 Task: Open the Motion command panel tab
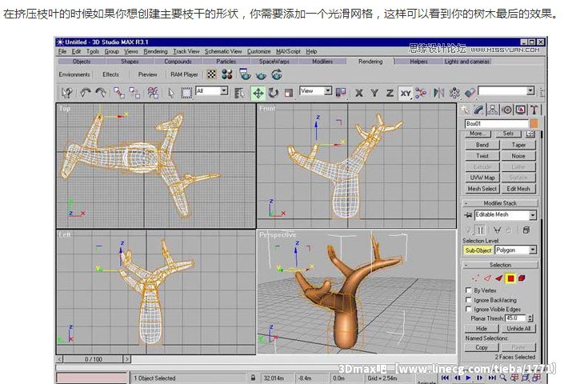[x=507, y=110]
